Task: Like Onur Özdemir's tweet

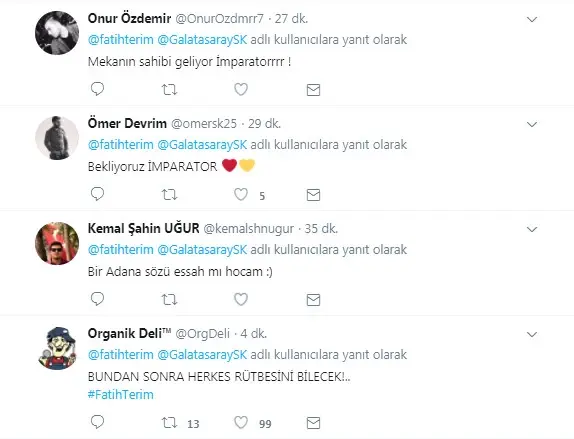Action: point(241,89)
